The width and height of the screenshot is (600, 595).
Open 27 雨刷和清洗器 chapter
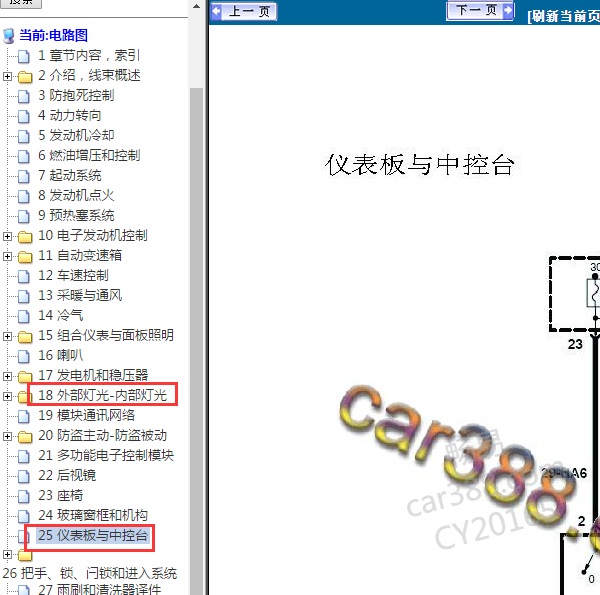99,590
